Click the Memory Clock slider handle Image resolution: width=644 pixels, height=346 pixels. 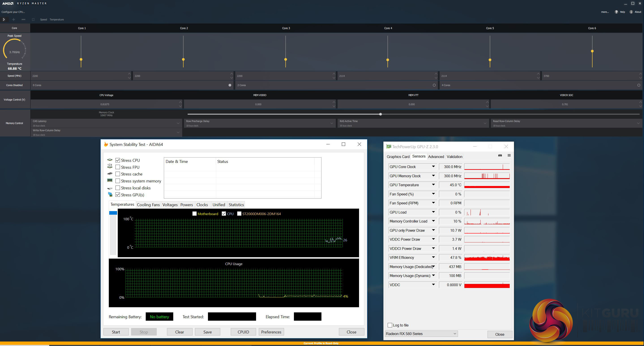click(380, 114)
